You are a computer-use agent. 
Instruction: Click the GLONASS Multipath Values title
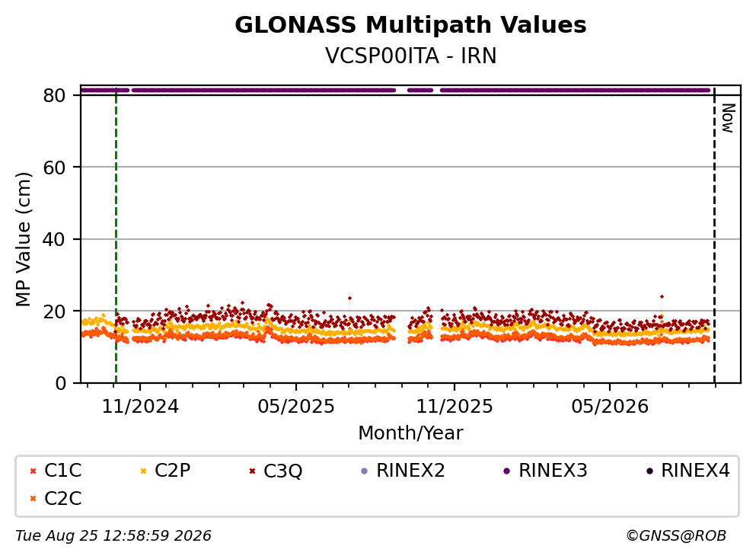(411, 25)
